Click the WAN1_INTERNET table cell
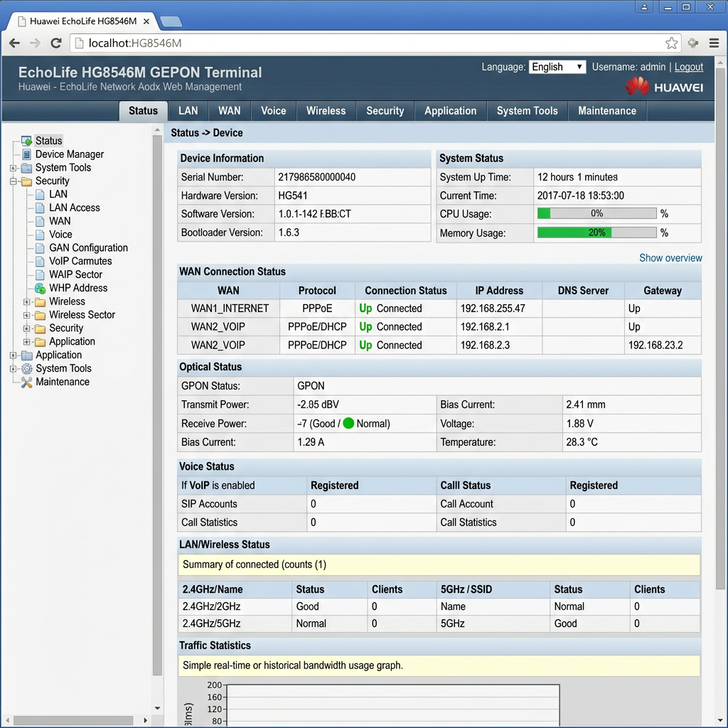This screenshot has width=728, height=728. [229, 309]
